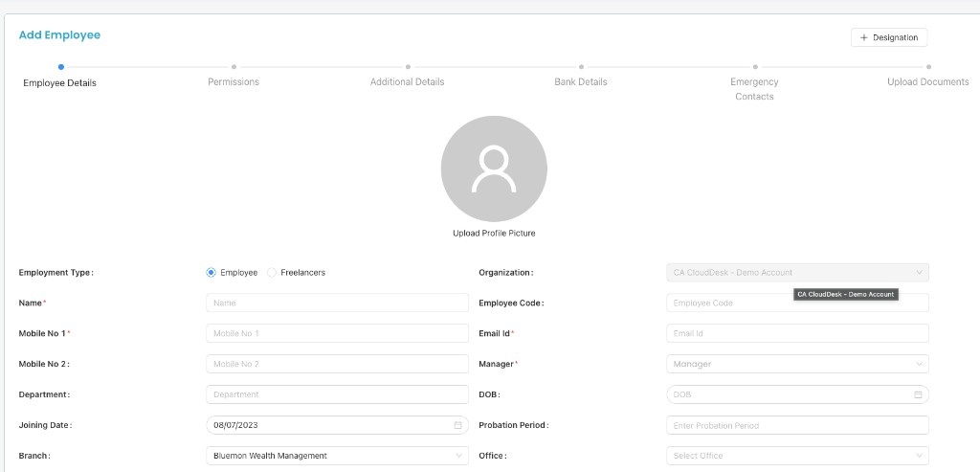Screen dimensions: 980x472
Task: Go to Employee Details step
Action: pos(60,82)
